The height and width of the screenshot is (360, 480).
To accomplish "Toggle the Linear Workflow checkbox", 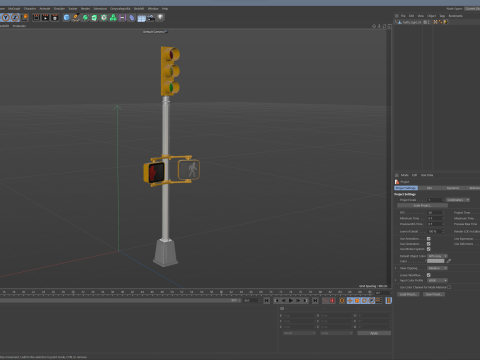I will [x=429, y=275].
